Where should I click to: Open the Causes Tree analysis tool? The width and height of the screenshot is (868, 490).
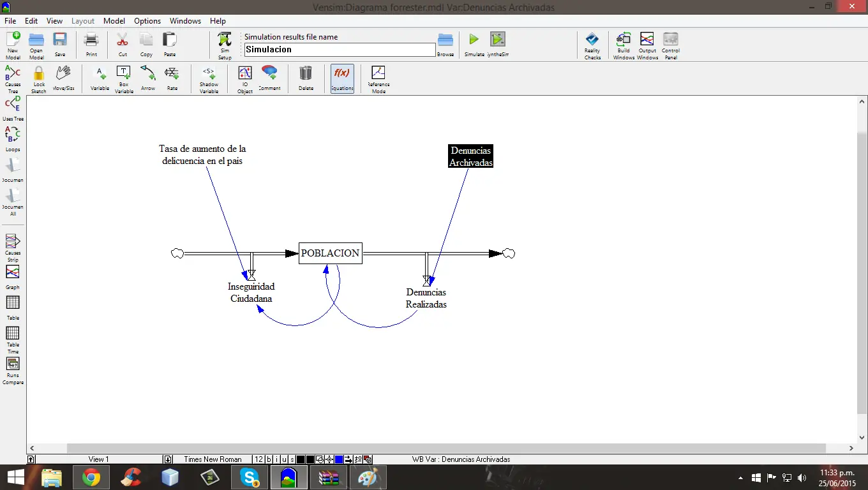(13, 79)
